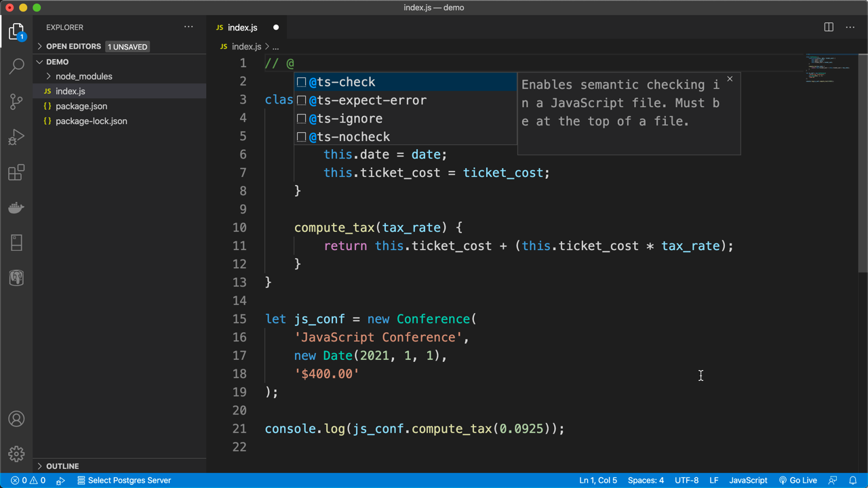Click the EXPLORER panel title
868x488 pixels.
65,28
